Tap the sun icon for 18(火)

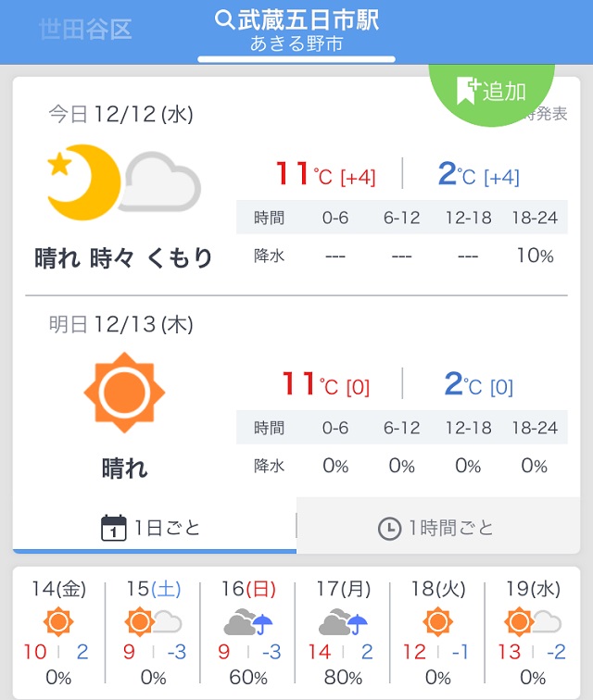437,621
